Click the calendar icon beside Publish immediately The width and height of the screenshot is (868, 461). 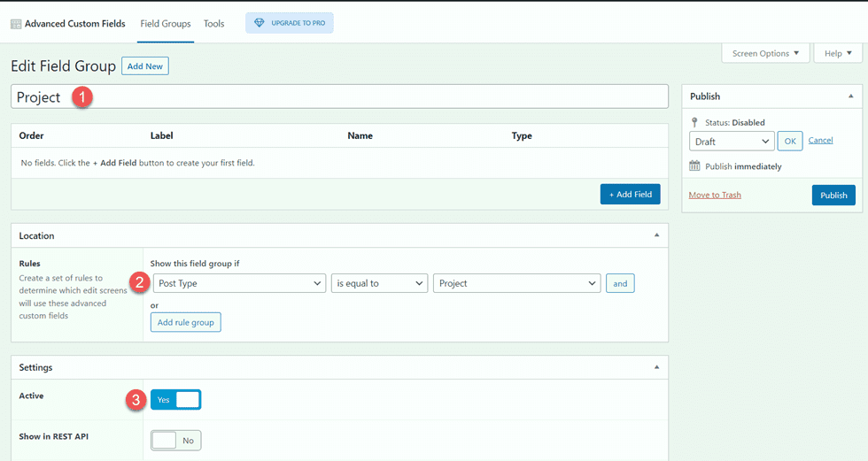[x=695, y=166]
